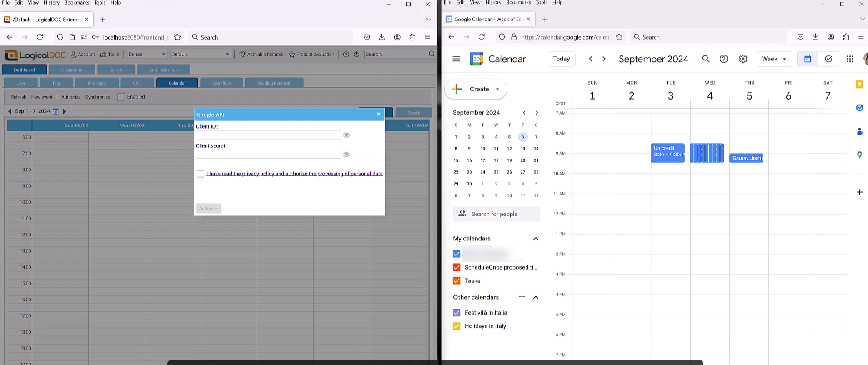The height and width of the screenshot is (365, 868).
Task: Click the privacy policy authorization link
Action: coord(295,174)
